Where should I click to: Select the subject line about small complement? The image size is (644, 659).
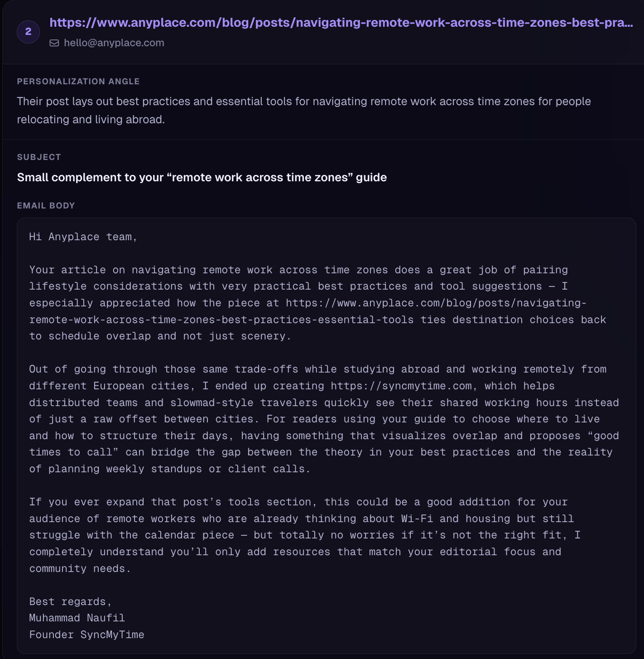pyautogui.click(x=202, y=177)
